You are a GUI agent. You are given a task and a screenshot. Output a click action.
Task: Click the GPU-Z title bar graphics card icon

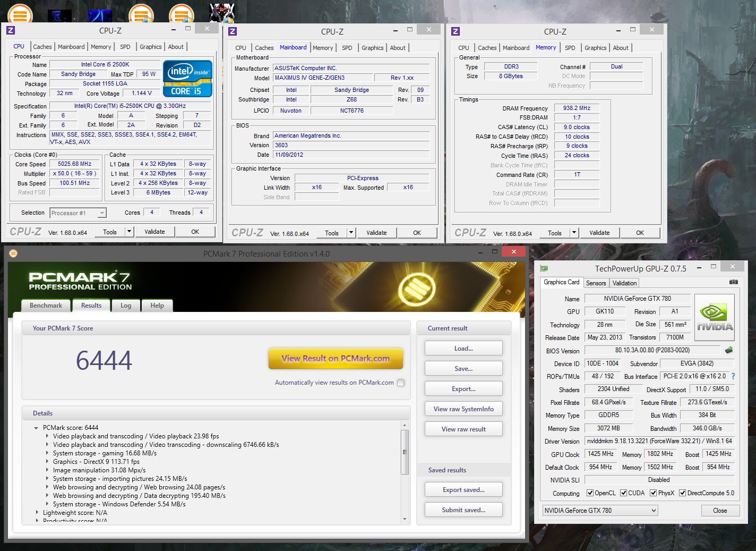point(544,268)
